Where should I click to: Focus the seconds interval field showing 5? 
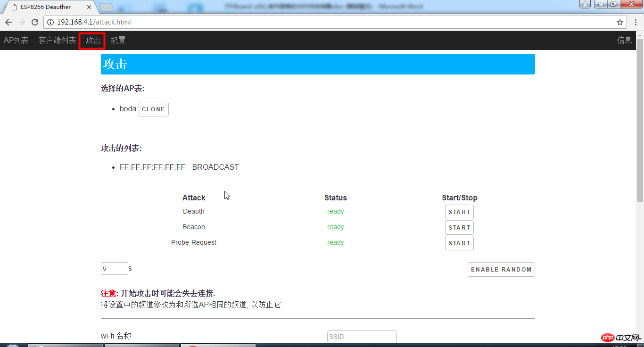[115, 269]
